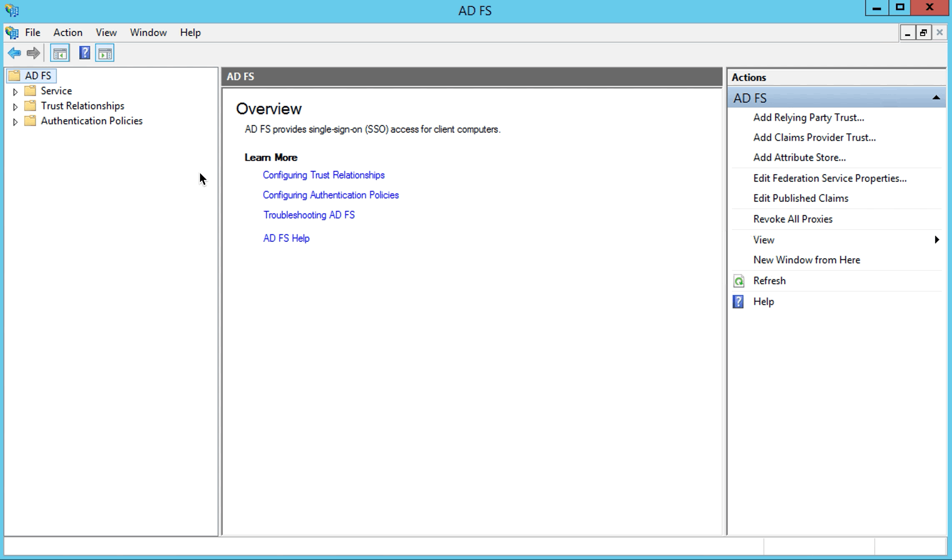
Task: Collapse the AD FS actions section
Action: pos(936,97)
